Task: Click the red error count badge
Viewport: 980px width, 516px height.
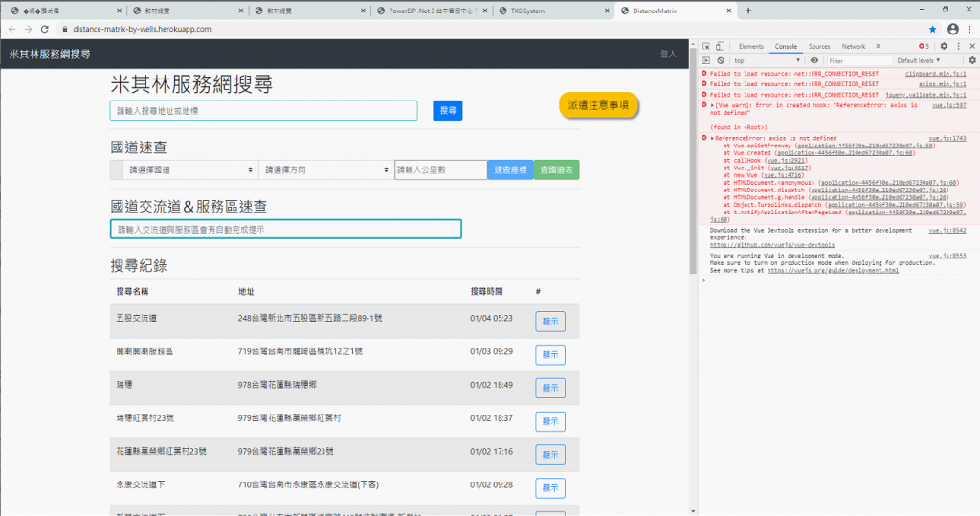Action: (924, 46)
